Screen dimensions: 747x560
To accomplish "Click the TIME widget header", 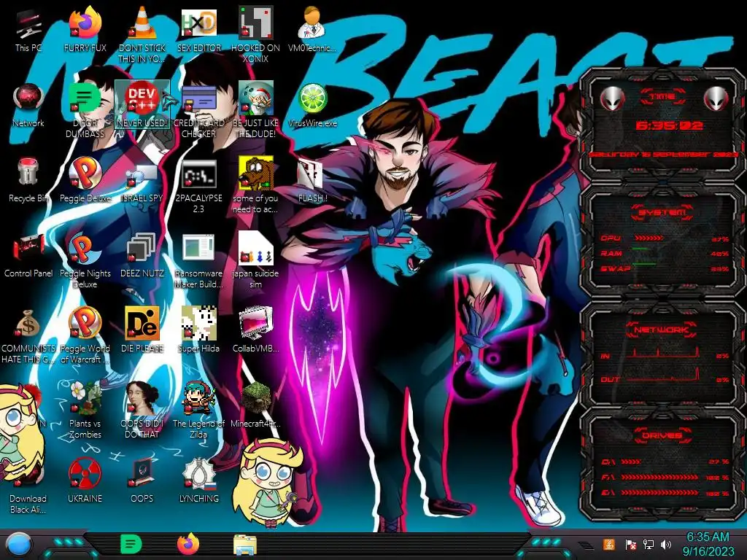I will (663, 97).
